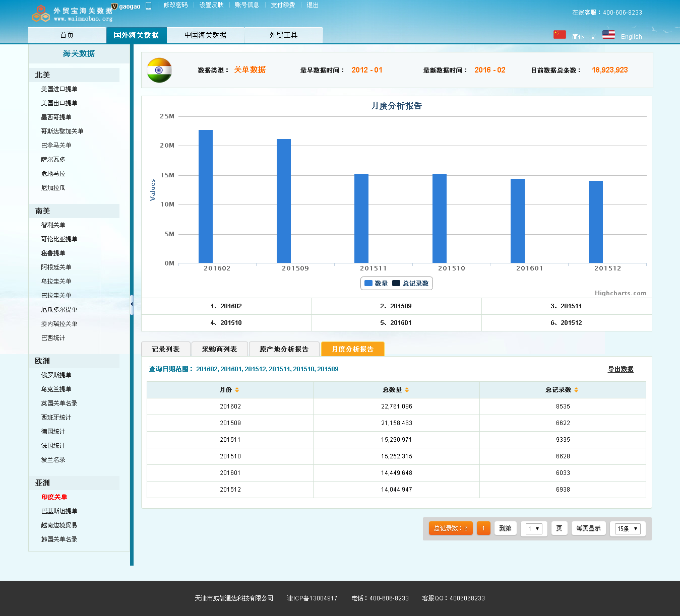The width and height of the screenshot is (680, 616).
Task: Click the 201509 chart bar
Action: (x=284, y=201)
